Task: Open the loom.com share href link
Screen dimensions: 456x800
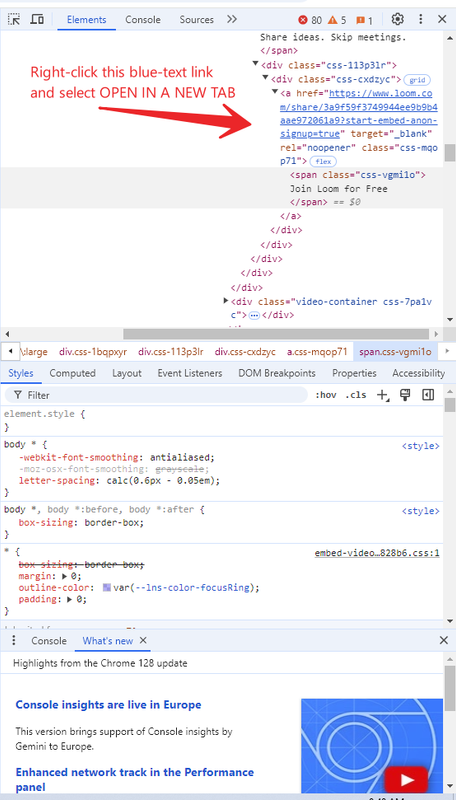Action: click(x=358, y=114)
